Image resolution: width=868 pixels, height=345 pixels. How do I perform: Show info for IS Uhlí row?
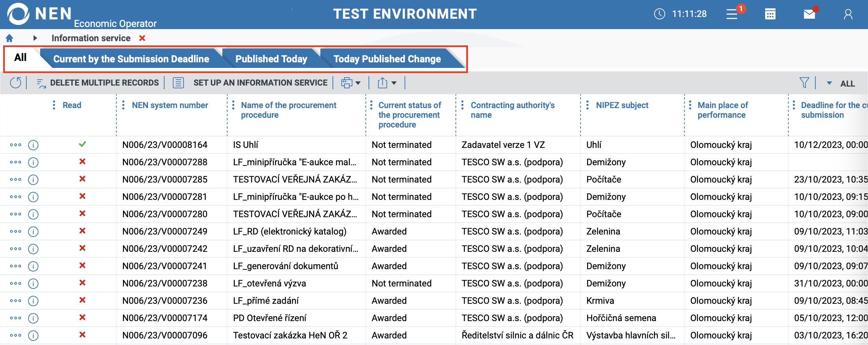point(33,145)
